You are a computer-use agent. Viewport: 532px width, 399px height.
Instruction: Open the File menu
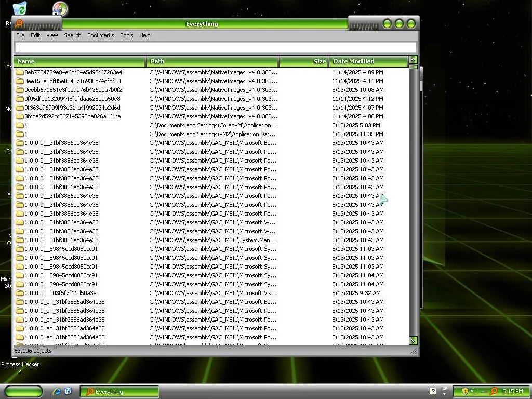[x=20, y=35]
